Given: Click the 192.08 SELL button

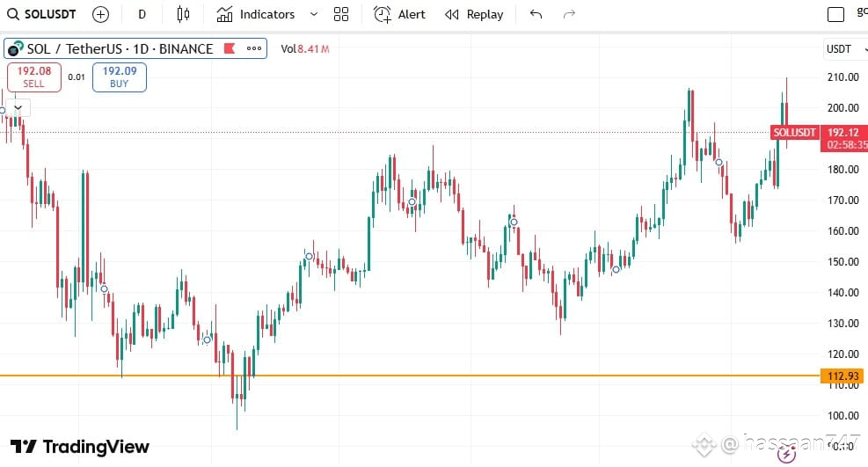Looking at the screenshot, I should click(x=34, y=77).
